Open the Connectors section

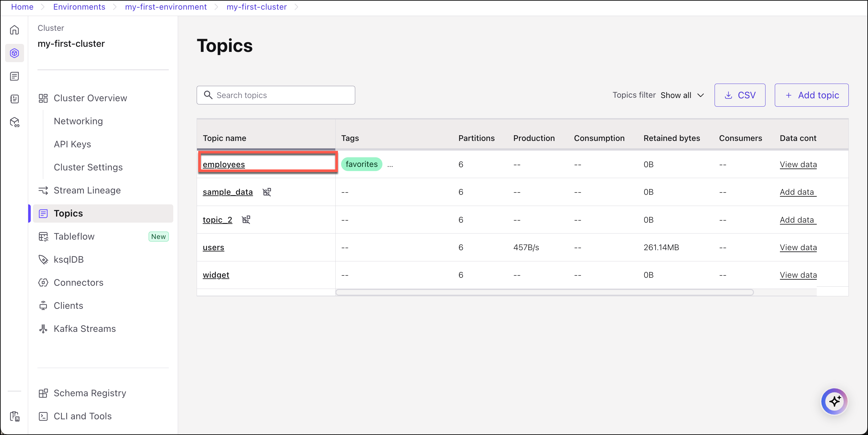pyautogui.click(x=78, y=282)
